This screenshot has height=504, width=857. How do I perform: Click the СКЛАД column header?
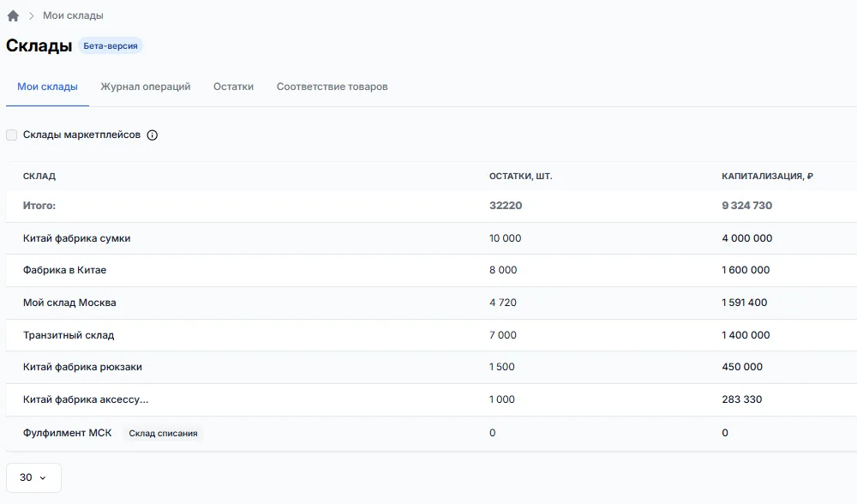39,176
